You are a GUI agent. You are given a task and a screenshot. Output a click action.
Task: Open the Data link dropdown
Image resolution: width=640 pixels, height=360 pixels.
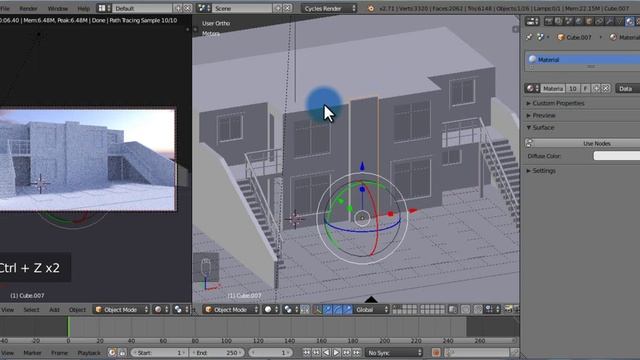[x=627, y=88]
